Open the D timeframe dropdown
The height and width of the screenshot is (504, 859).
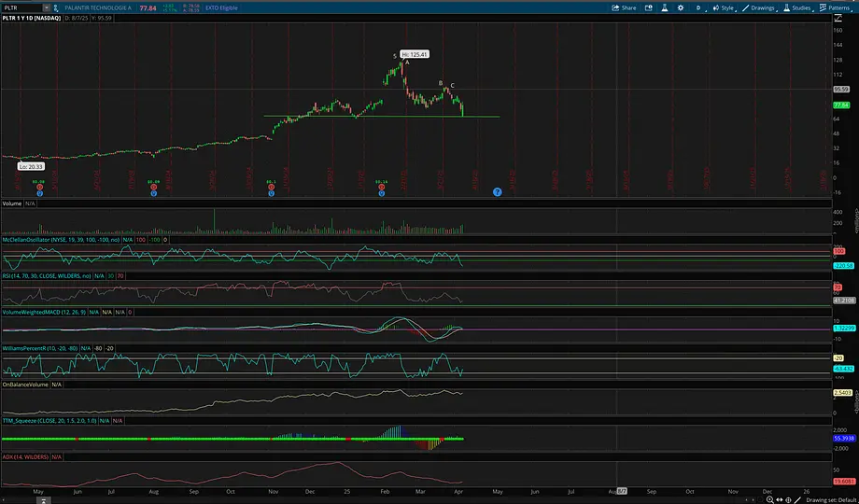697,7
